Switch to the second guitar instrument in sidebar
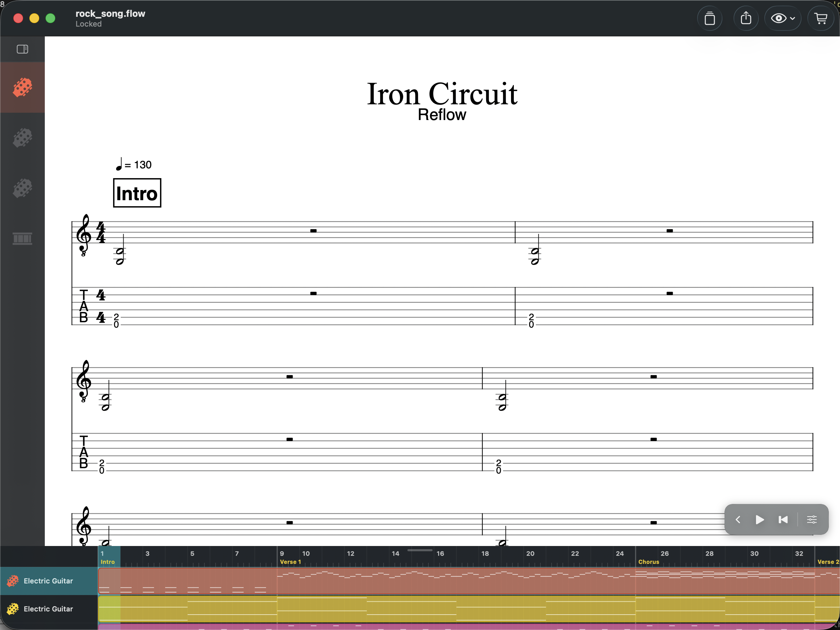The width and height of the screenshot is (840, 630). click(x=22, y=138)
